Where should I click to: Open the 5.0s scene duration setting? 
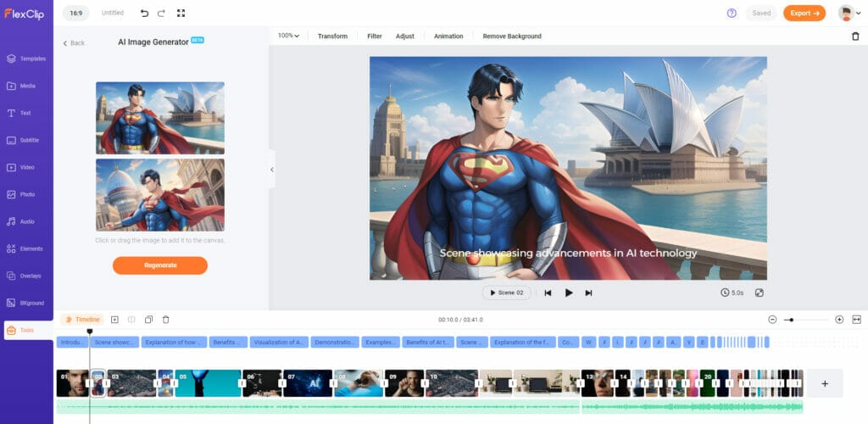click(732, 293)
